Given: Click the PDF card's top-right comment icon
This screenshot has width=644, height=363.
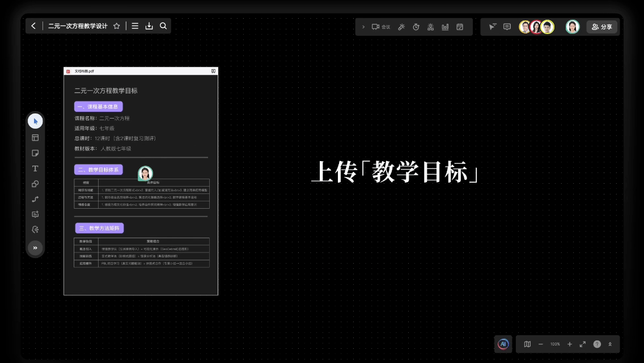Looking at the screenshot, I should pos(214,71).
